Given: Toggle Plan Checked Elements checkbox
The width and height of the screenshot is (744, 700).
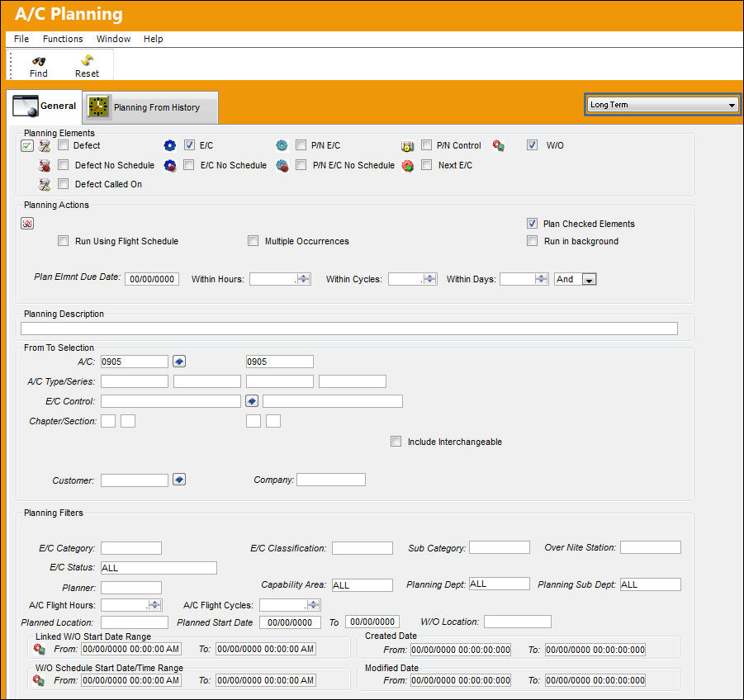Looking at the screenshot, I should pos(533,224).
